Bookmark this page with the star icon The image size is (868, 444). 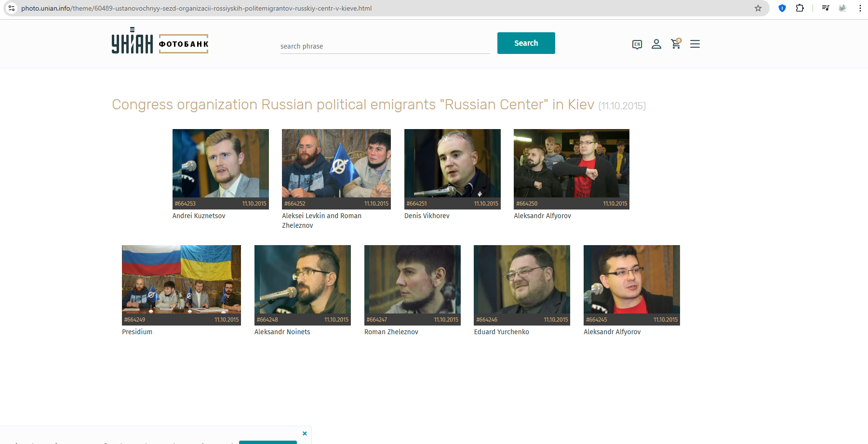(758, 8)
